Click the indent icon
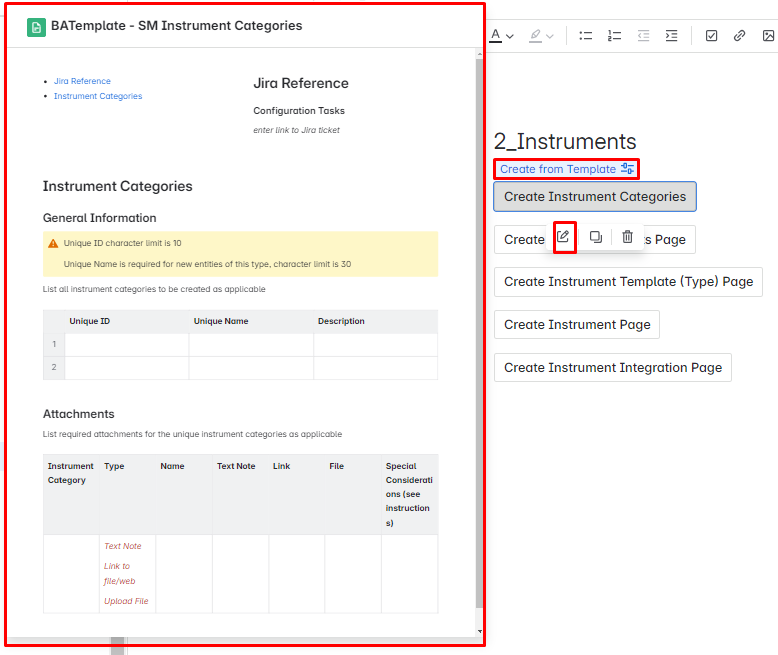 click(671, 36)
